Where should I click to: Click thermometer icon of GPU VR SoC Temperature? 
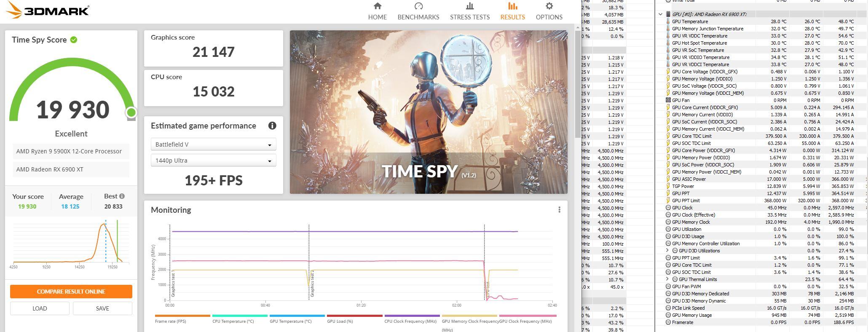[x=668, y=50]
